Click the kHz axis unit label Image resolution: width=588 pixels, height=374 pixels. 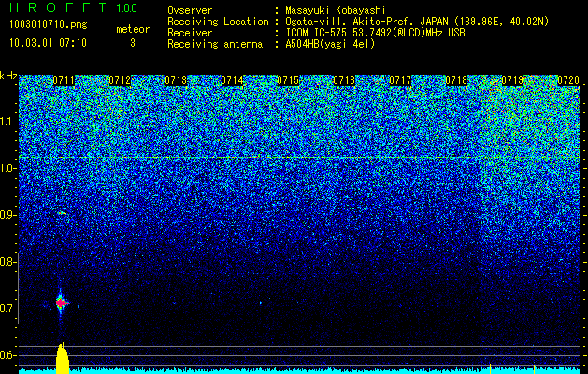coord(8,76)
